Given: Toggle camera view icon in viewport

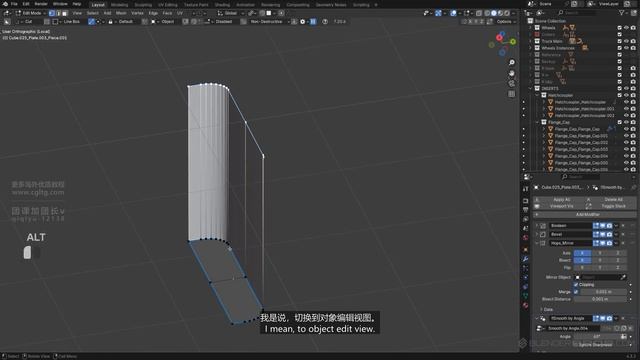Looking at the screenshot, I should click(x=511, y=83).
